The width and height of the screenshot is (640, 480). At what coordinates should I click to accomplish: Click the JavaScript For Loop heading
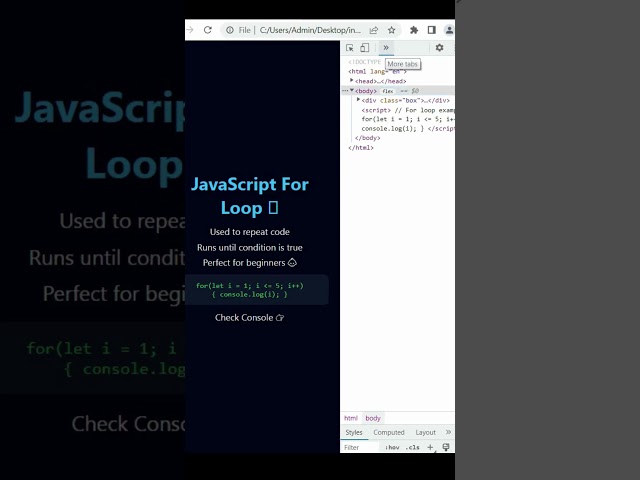(250, 196)
